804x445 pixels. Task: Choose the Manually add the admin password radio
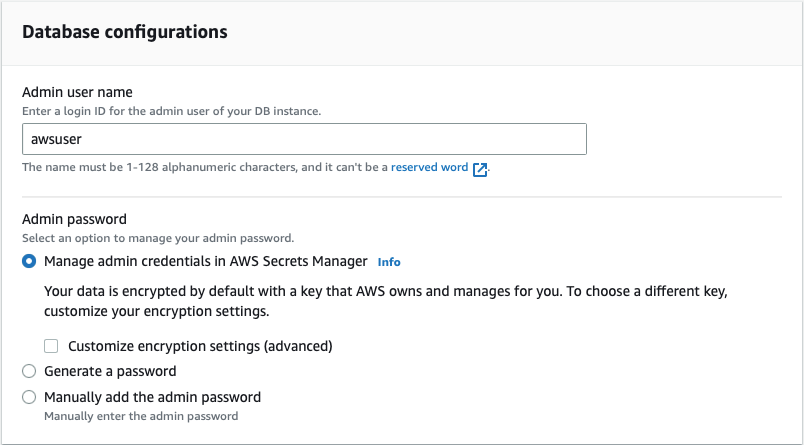pyautogui.click(x=30, y=397)
